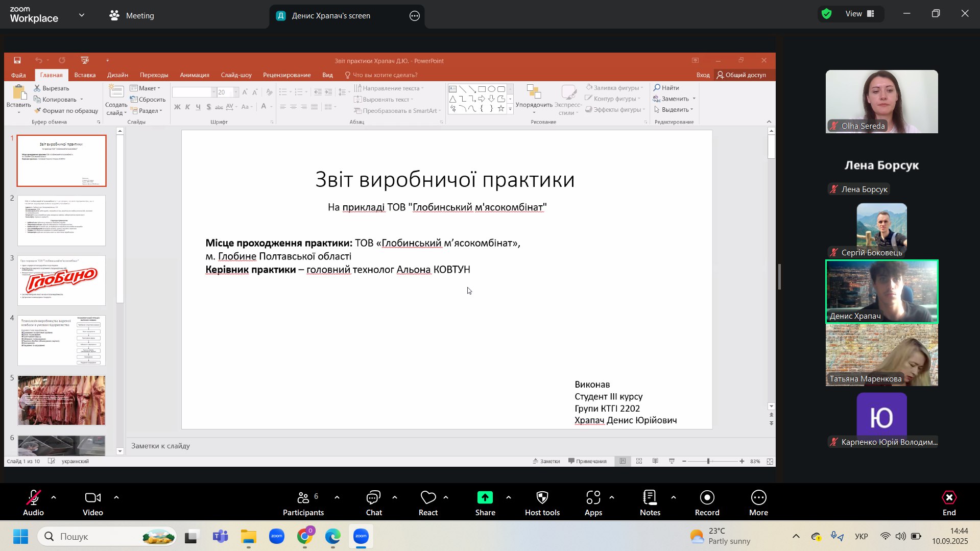The image size is (980, 551).
Task: Click the Упорядочить arrange icon
Action: 534,92
